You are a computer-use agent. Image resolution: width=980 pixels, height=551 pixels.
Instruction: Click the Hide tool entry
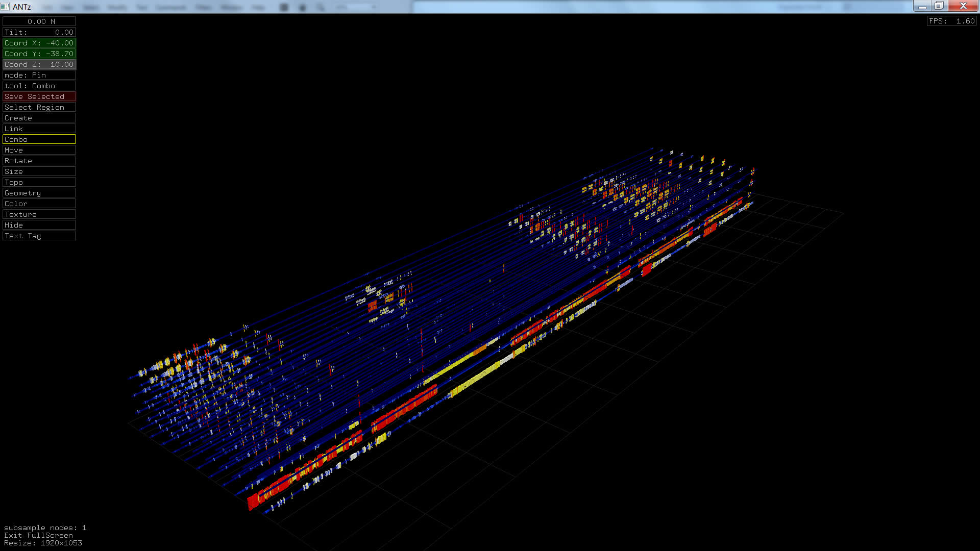[39, 225]
